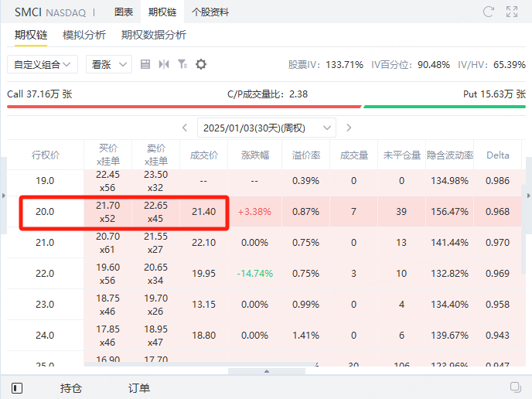The width and height of the screenshot is (532, 399).
Task: Open the 看涨 option type dropdown
Action: coord(109,64)
